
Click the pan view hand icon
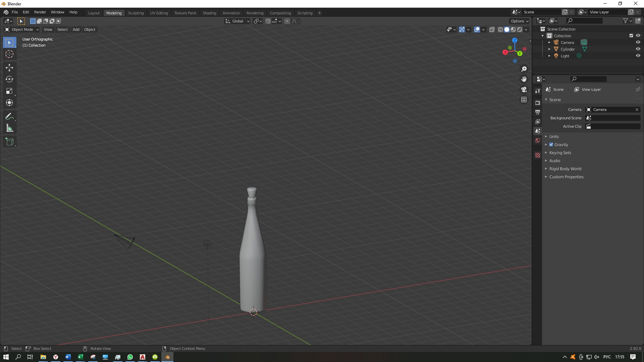pos(524,79)
